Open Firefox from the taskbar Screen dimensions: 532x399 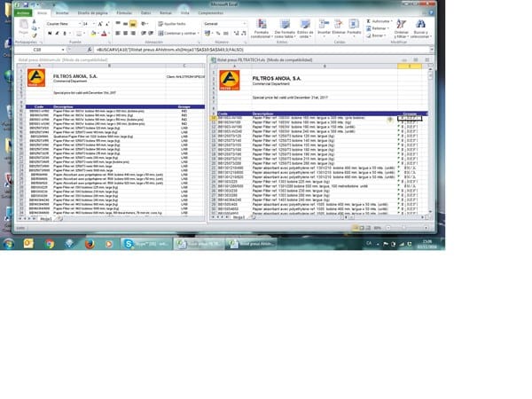click(x=90, y=244)
